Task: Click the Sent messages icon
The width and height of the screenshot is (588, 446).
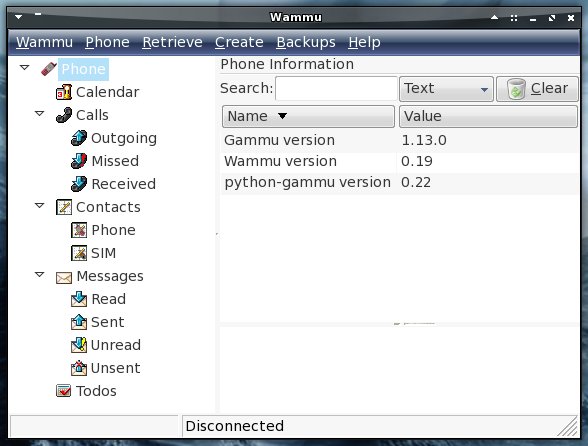Action: point(79,322)
